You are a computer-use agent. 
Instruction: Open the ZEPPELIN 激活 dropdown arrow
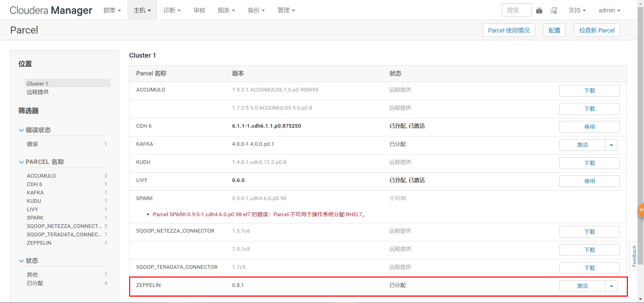(611, 286)
